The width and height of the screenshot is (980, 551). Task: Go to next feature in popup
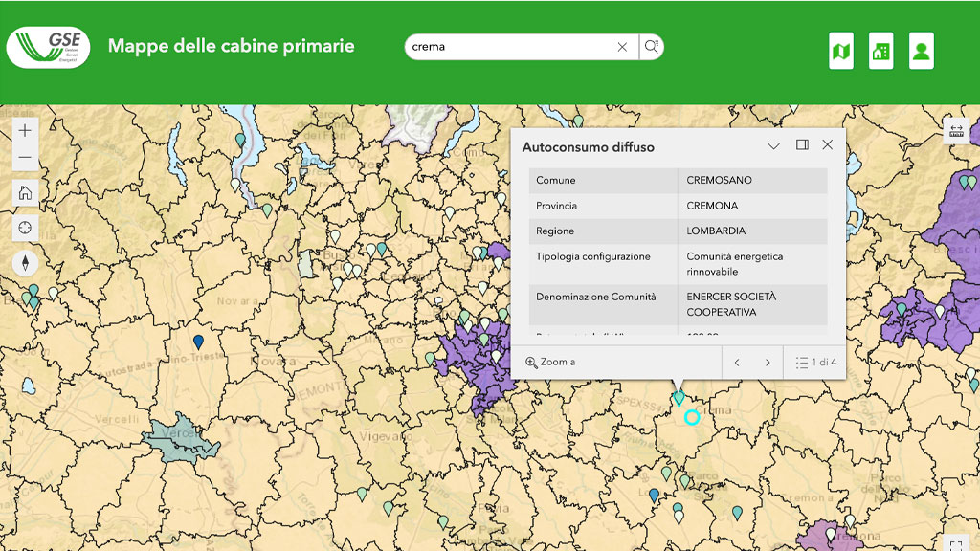768,363
